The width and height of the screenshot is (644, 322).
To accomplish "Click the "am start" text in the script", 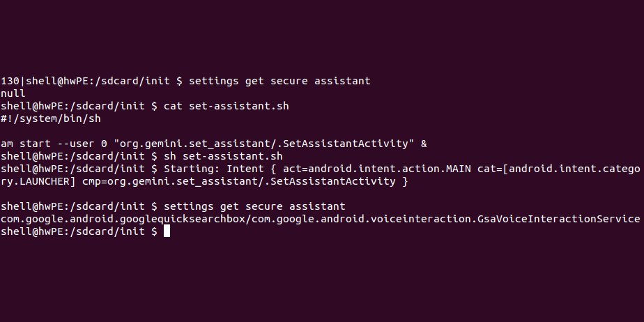I will pos(24,144).
